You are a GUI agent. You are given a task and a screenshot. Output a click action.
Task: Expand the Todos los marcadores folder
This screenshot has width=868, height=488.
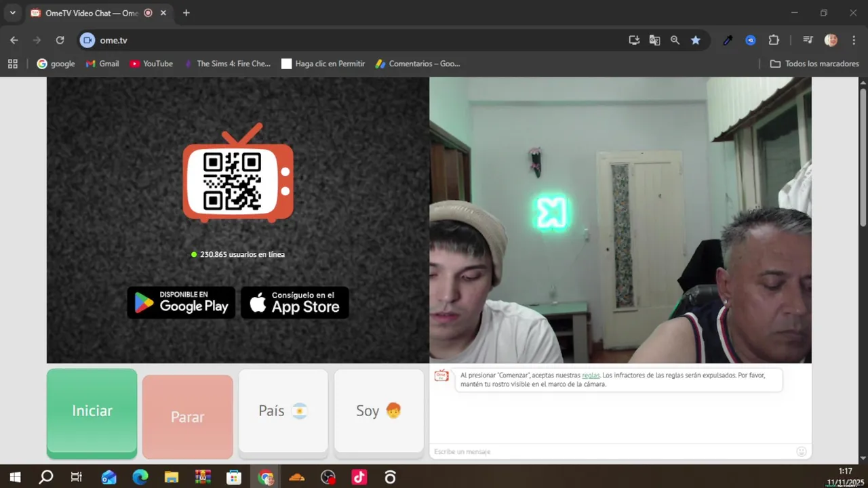(814, 64)
